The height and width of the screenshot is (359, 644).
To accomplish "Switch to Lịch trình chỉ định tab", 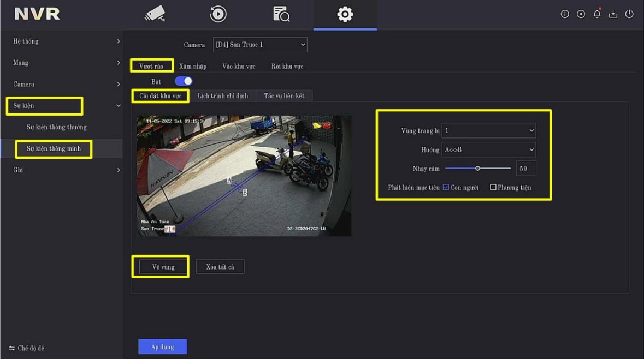I will tap(222, 96).
